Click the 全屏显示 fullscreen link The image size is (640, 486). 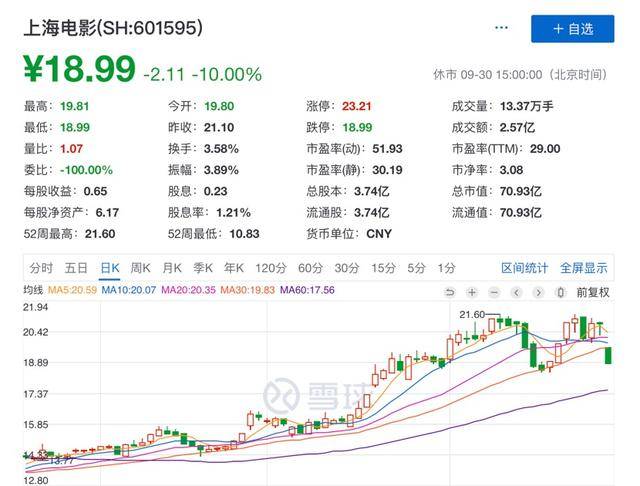coord(584,268)
